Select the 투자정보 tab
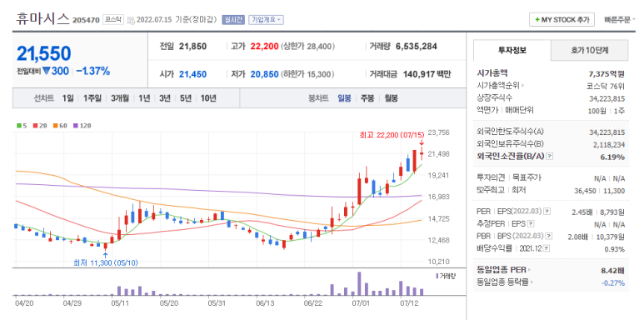This screenshot has width=644, height=320. pos(512,51)
